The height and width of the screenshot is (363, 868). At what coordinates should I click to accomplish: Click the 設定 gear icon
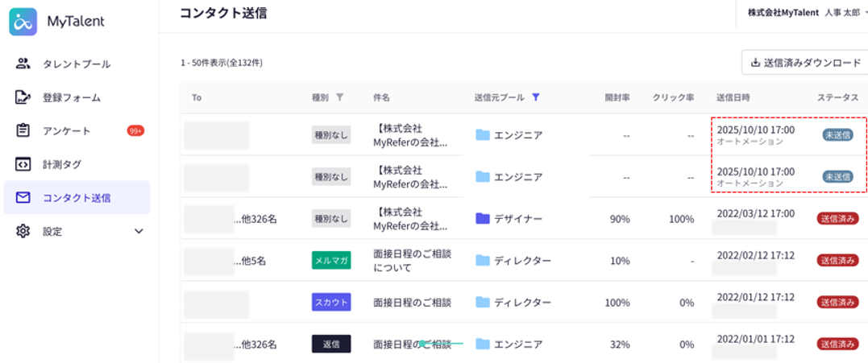click(x=23, y=231)
